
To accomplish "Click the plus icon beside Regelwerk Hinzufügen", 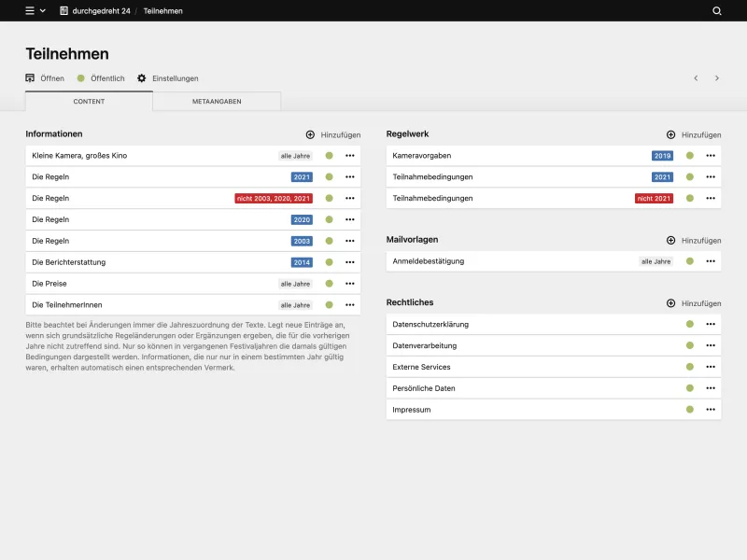I will tap(670, 134).
